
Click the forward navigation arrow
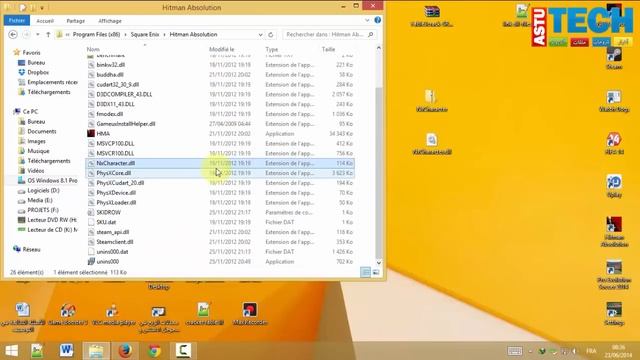(x=26, y=35)
